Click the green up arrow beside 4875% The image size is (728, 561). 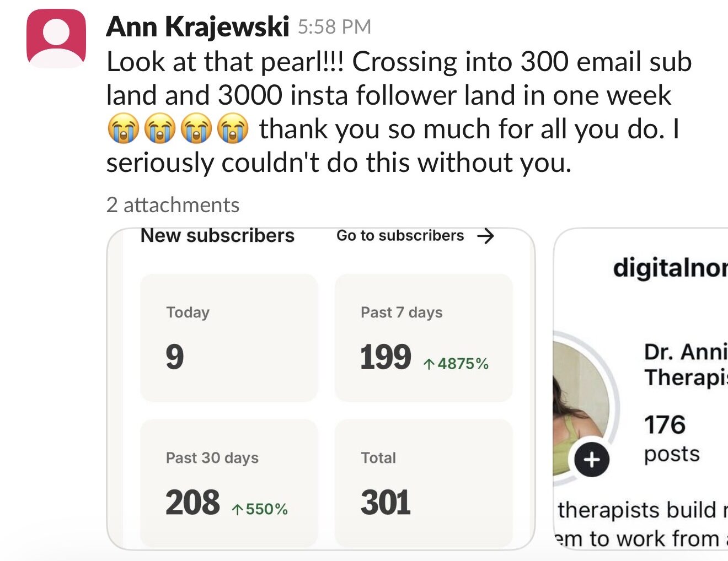[x=429, y=364]
